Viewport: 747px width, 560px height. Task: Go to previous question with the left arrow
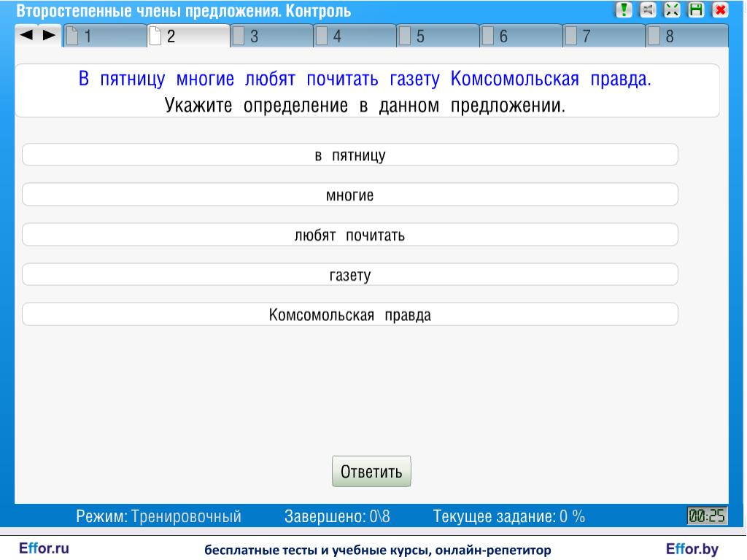pos(27,35)
